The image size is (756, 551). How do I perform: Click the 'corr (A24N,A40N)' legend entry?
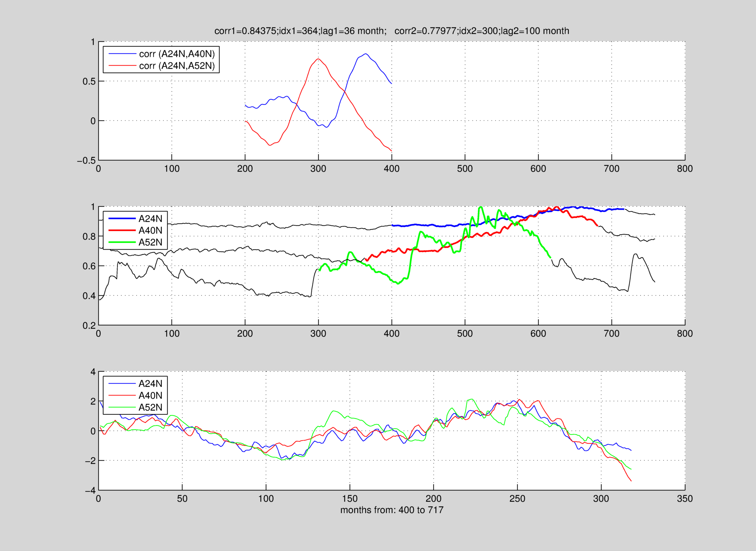177,54
